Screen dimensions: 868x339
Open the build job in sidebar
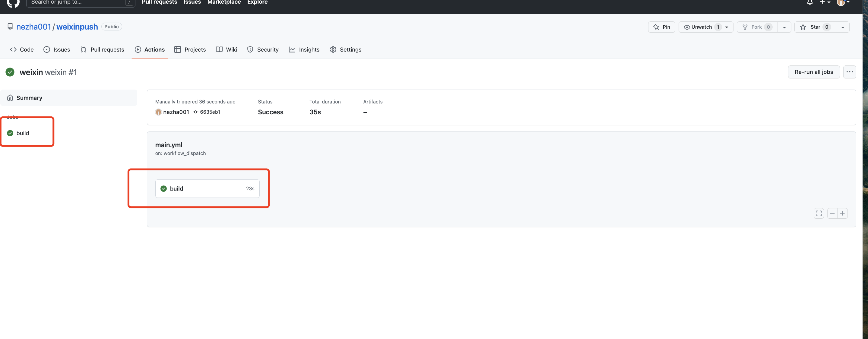(23, 133)
